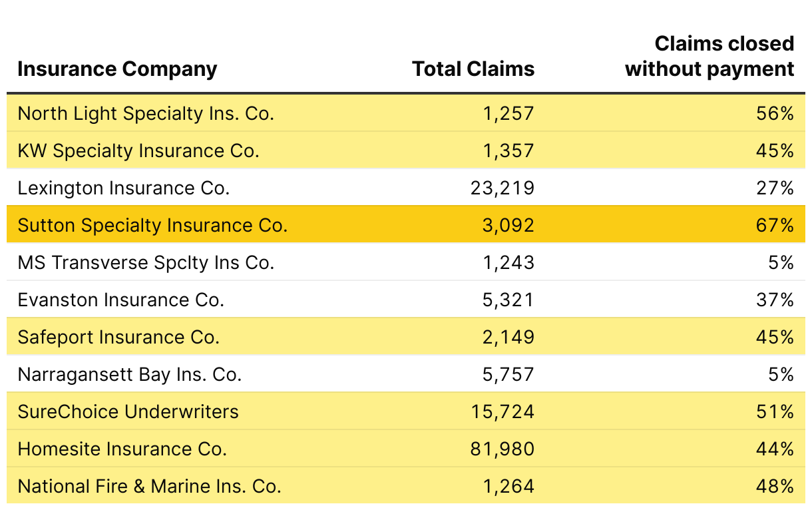This screenshot has height=510, width=812.
Task: Select the Safeport Insurance Co. name
Action: (x=118, y=338)
